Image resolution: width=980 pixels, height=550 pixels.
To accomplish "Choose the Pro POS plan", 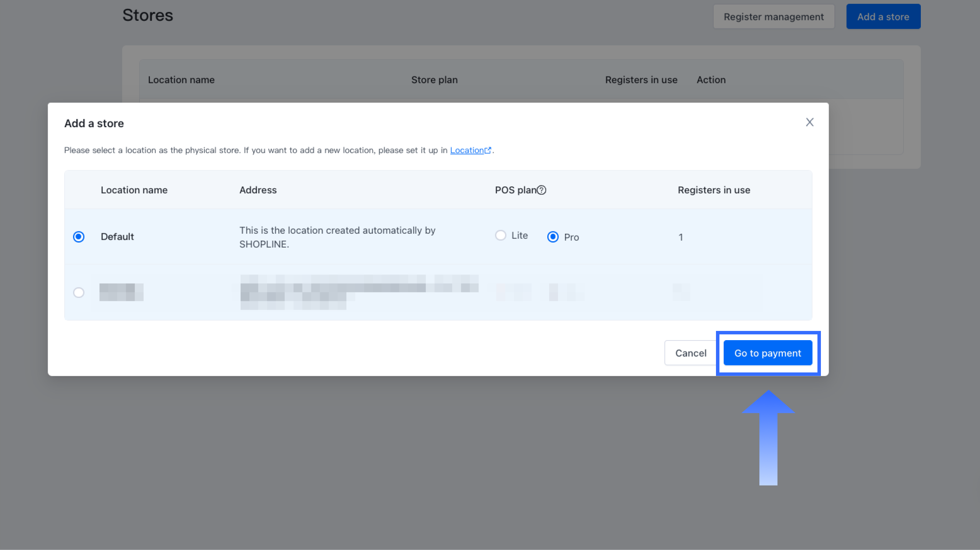I will coord(553,237).
